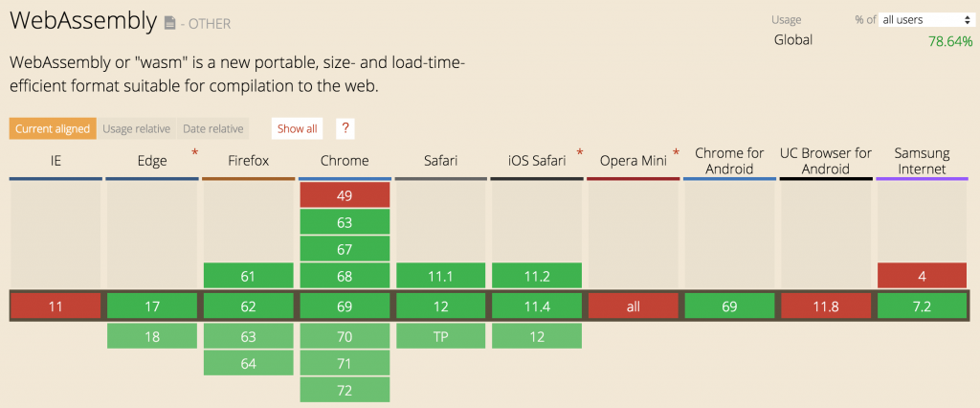Screen dimensions: 980x408
Task: Click the IE 11 unsupported cell
Action: 56,306
